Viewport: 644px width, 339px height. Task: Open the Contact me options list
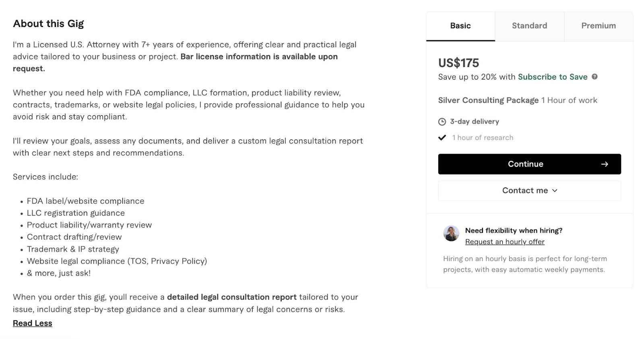pos(529,190)
